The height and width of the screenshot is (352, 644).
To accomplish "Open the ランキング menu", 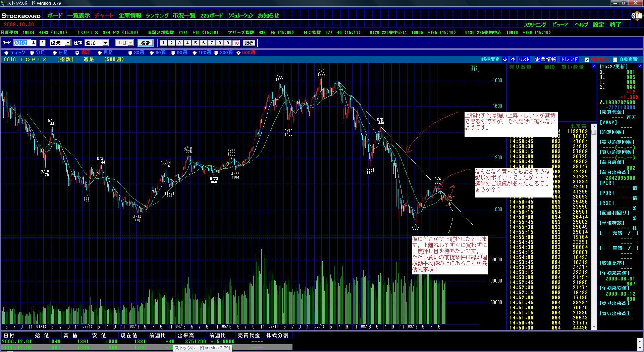I will [x=157, y=15].
